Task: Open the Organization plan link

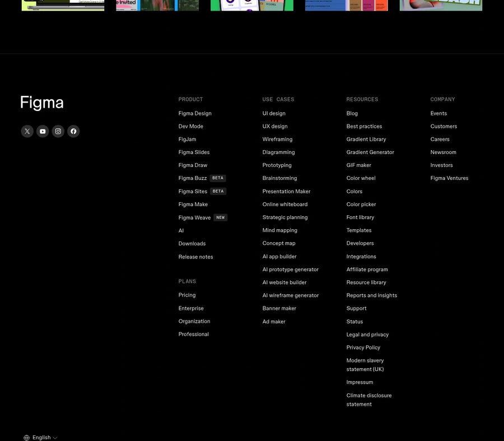Action: [x=194, y=321]
